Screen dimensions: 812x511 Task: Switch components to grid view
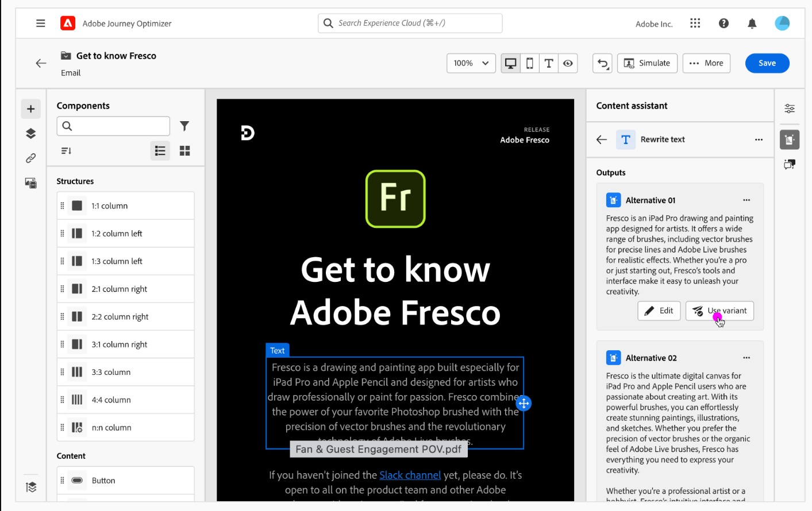pos(184,151)
